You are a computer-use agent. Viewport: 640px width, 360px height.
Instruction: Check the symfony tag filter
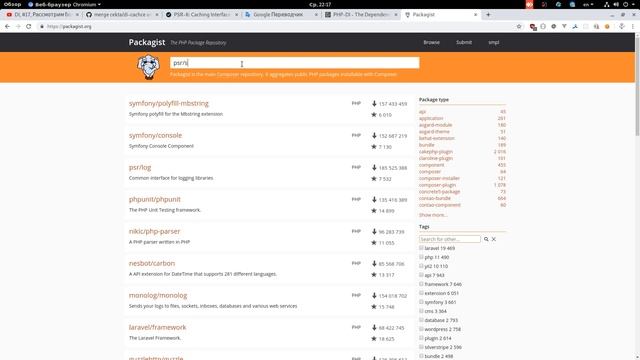point(421,302)
